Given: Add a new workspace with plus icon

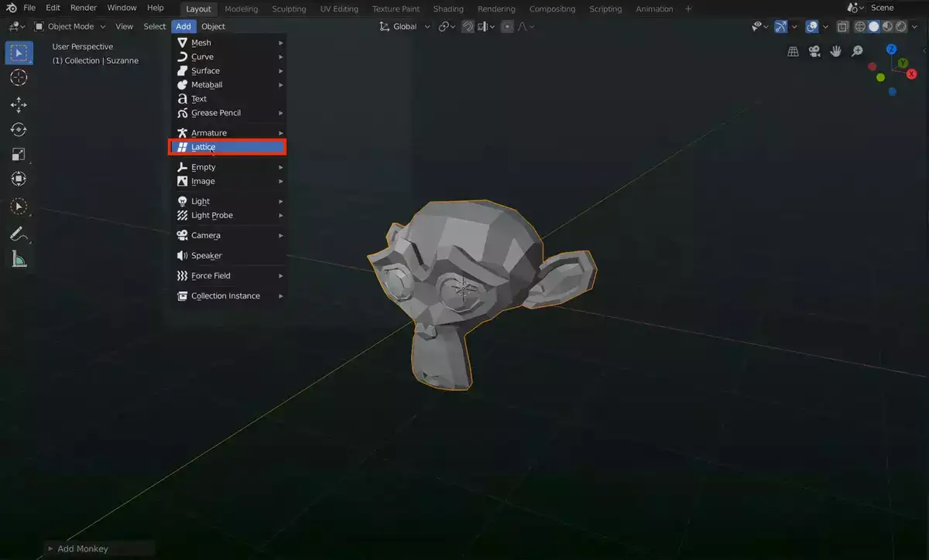Looking at the screenshot, I should [x=688, y=9].
